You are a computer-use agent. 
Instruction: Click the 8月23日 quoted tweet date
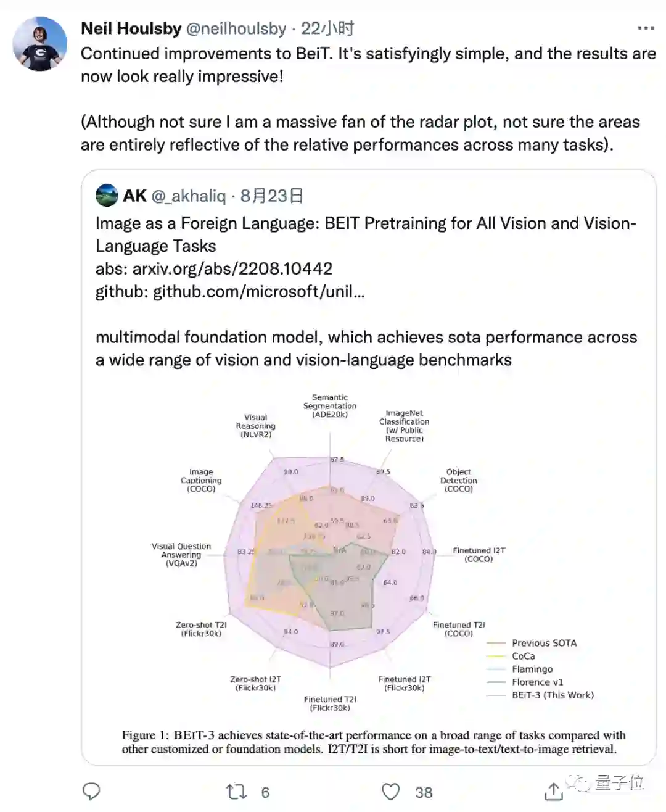272,196
